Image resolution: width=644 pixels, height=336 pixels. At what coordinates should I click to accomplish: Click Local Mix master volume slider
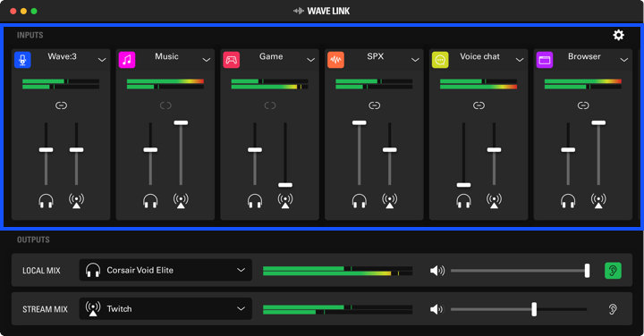[520, 271]
